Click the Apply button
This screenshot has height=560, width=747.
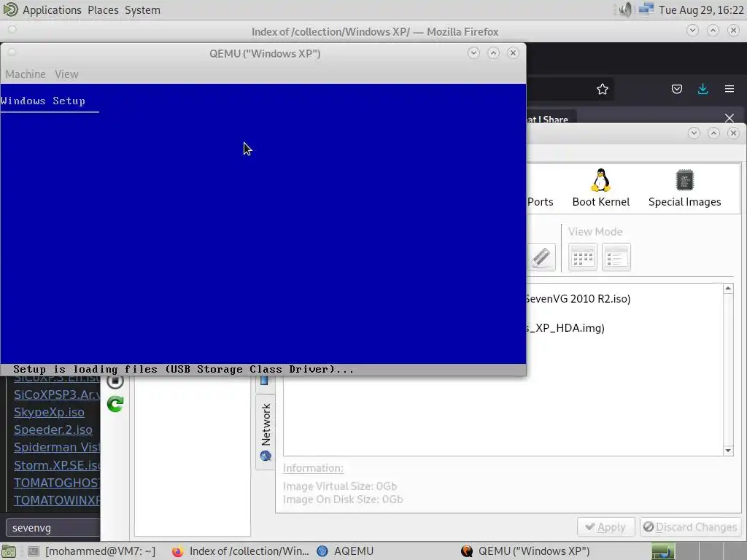pyautogui.click(x=605, y=527)
